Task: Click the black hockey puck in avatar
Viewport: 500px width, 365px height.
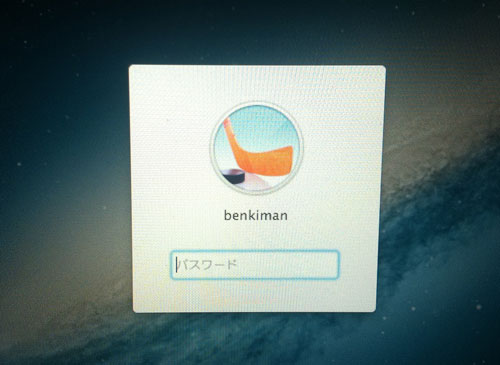Action: tap(233, 176)
